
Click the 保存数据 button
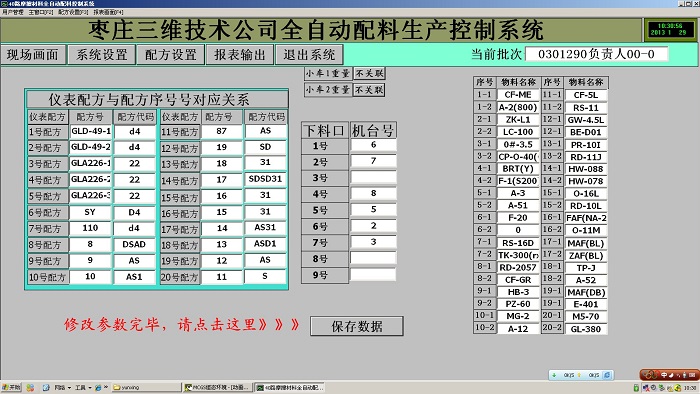tap(357, 326)
